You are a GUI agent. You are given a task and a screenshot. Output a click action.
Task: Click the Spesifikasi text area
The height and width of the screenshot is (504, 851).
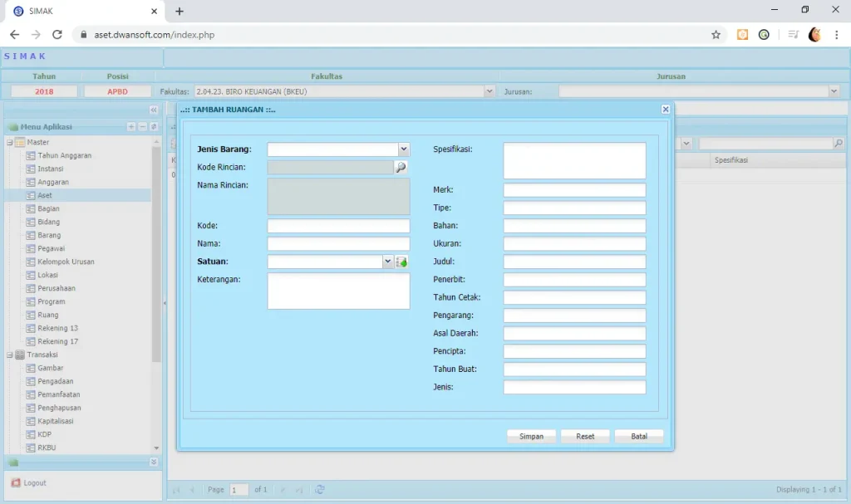575,160
